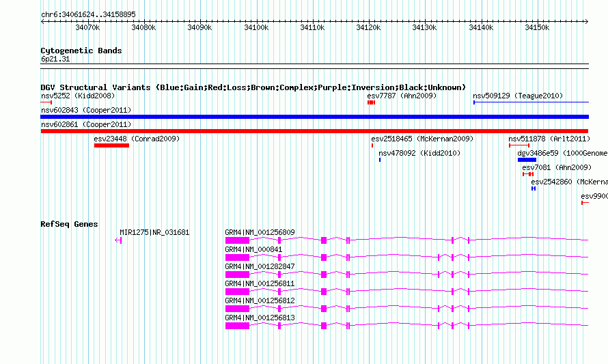This screenshot has width=608, height=364.
Task: Click the large first exon of GRM4|NM_000841
Action: pos(237,257)
